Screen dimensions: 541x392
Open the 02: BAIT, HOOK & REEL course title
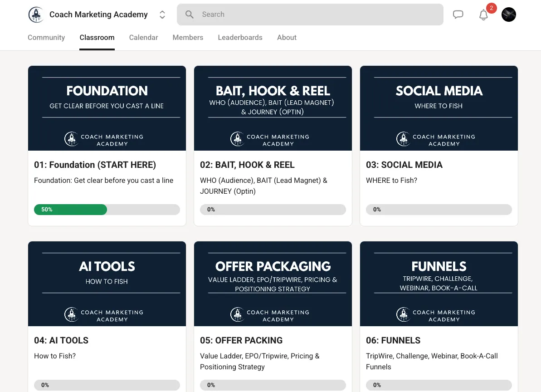click(247, 165)
